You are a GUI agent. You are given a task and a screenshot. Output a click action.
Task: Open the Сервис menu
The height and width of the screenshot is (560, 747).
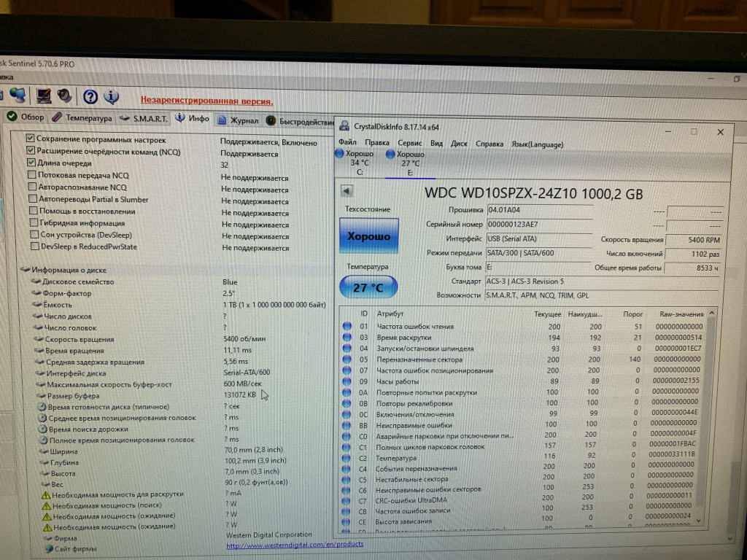pos(410,143)
